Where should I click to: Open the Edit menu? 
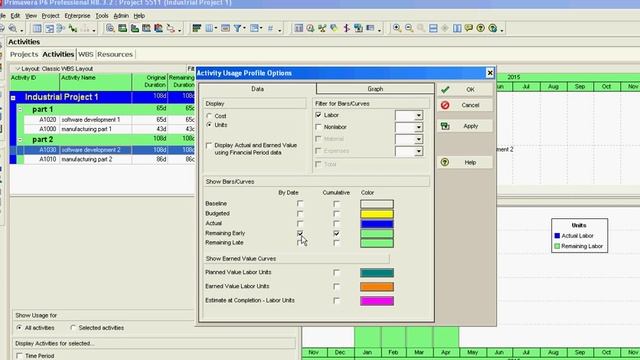15,16
